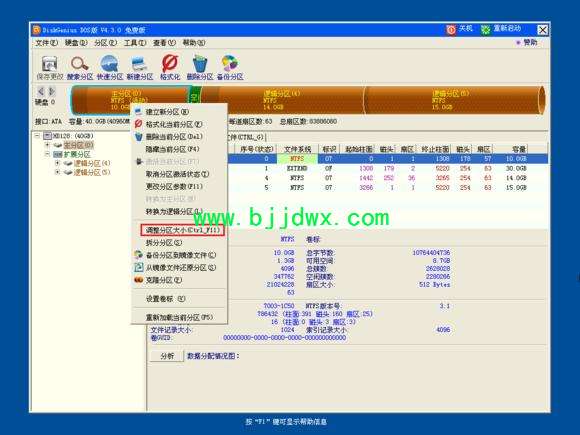580x435 pixels.
Task: Select the EXTEND partition row in the table
Action: click(x=377, y=168)
